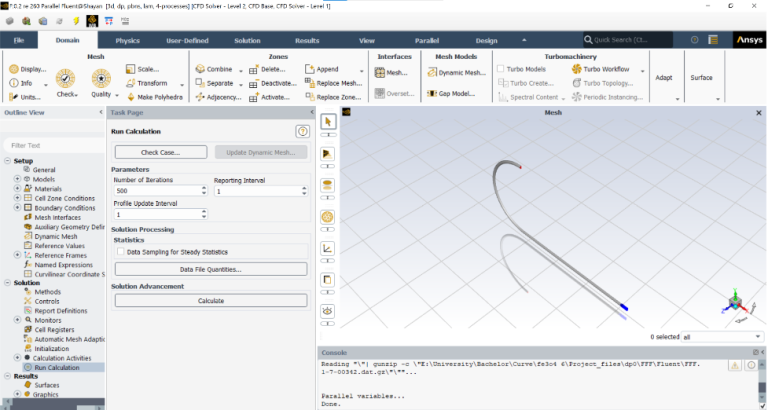The height and width of the screenshot is (410, 768).
Task: Open Dynamic Mesh settings
Action: (456, 72)
